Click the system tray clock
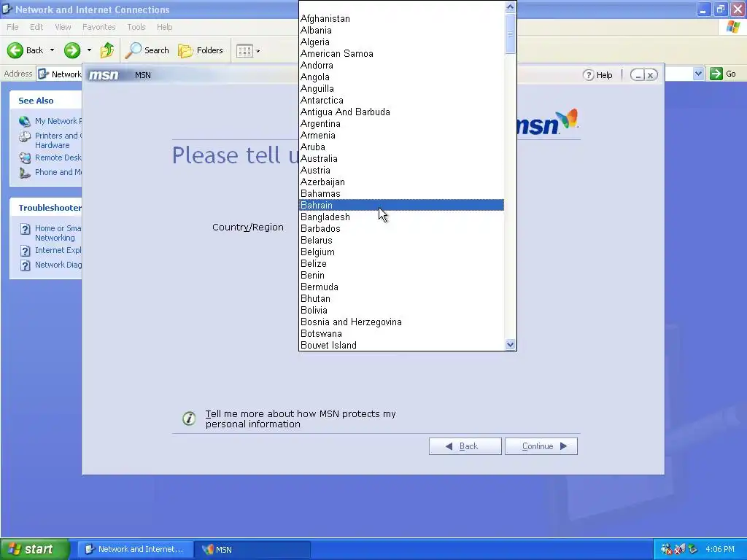 (x=720, y=549)
